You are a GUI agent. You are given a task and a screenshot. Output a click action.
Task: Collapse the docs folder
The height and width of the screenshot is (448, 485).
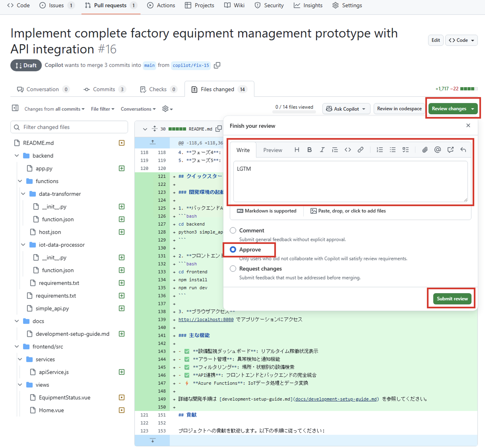coord(17,321)
